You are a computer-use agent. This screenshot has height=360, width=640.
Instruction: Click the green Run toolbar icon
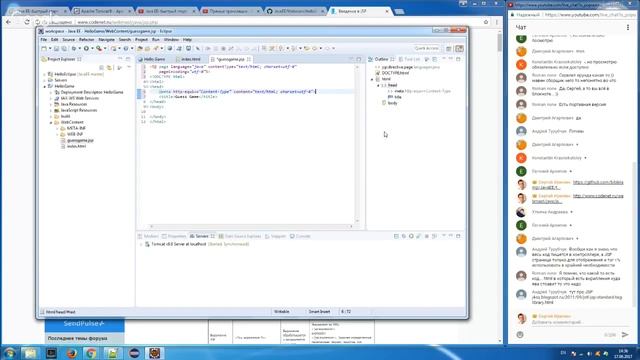86,49
